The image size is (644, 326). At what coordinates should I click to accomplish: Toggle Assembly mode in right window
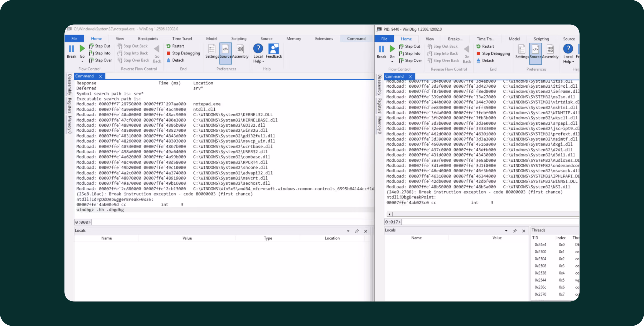click(x=550, y=51)
